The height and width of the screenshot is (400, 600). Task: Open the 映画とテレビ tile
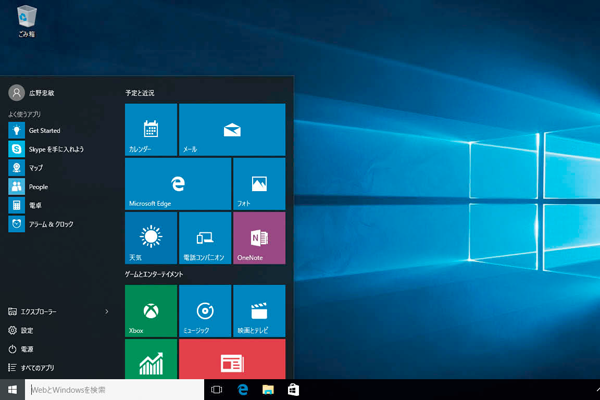tap(259, 311)
